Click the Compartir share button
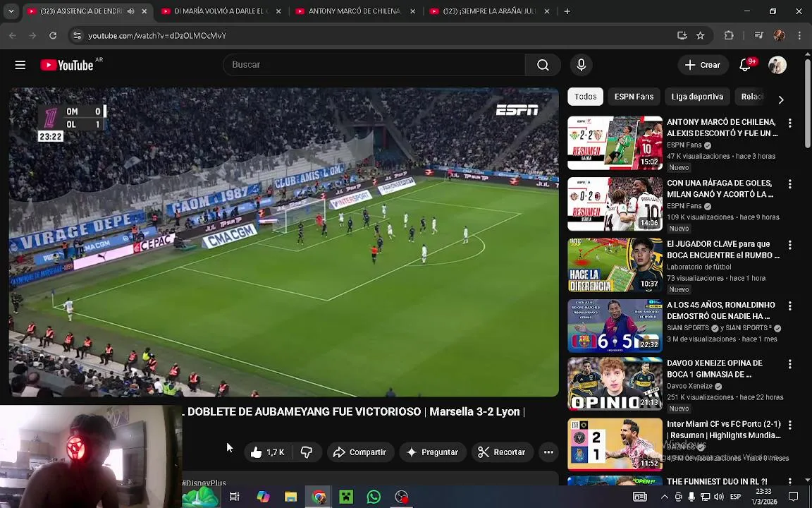Screen dimensions: 812x508 360,452
